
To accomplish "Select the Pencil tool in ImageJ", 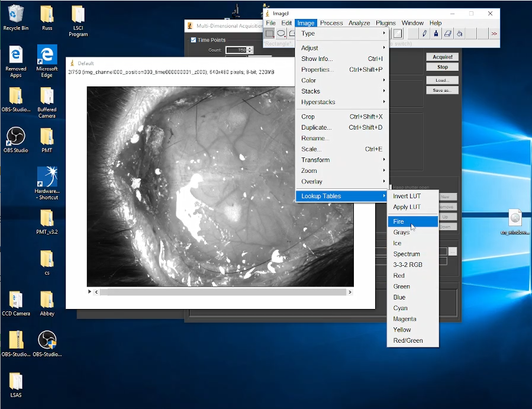I will pyautogui.click(x=424, y=34).
